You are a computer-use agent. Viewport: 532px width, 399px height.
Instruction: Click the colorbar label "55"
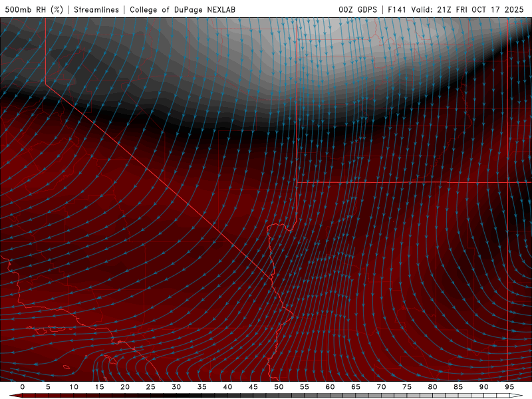pyautogui.click(x=305, y=387)
